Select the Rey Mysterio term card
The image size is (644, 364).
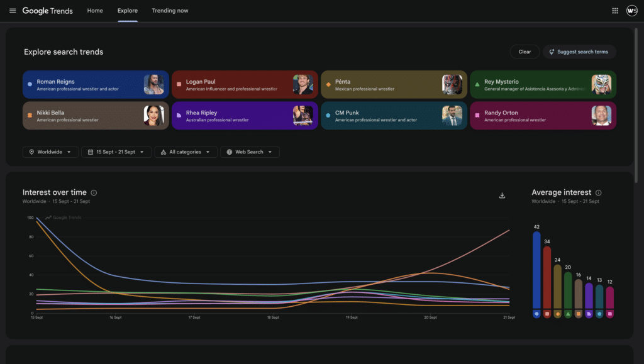tap(543, 84)
